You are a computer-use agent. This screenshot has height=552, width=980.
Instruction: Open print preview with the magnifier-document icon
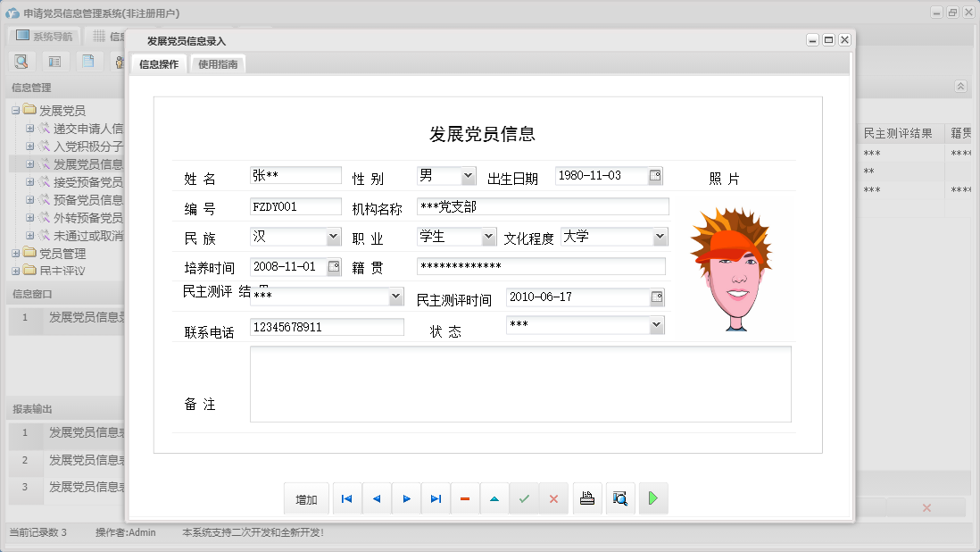(x=619, y=498)
